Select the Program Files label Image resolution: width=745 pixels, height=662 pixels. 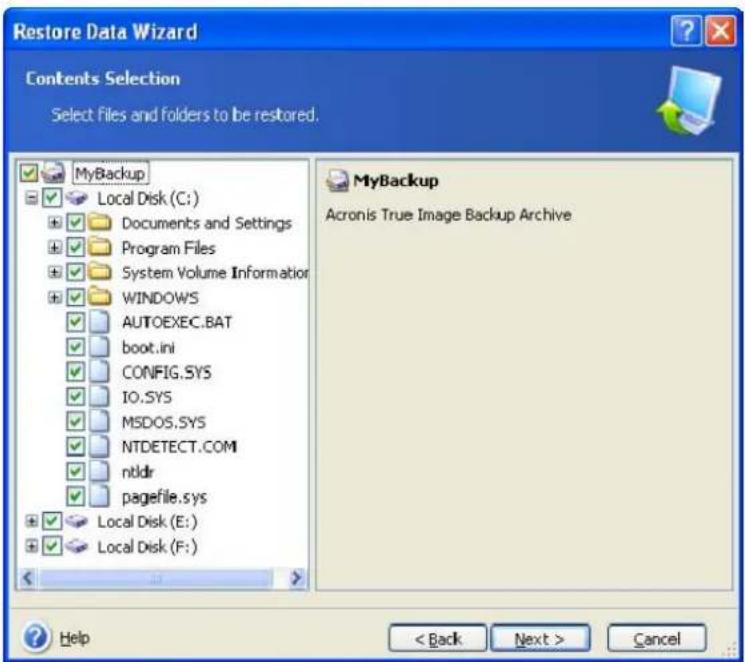click(x=169, y=248)
